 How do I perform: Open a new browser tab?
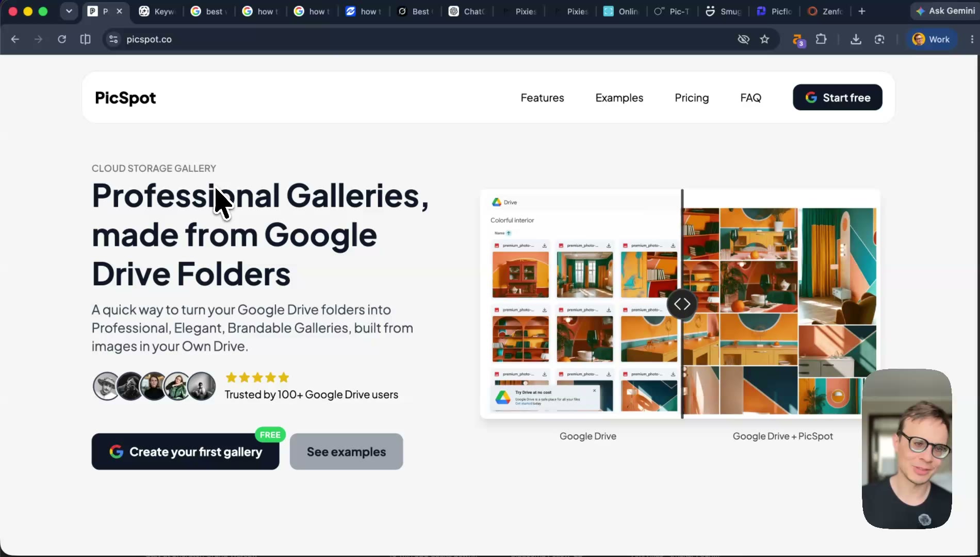[862, 11]
